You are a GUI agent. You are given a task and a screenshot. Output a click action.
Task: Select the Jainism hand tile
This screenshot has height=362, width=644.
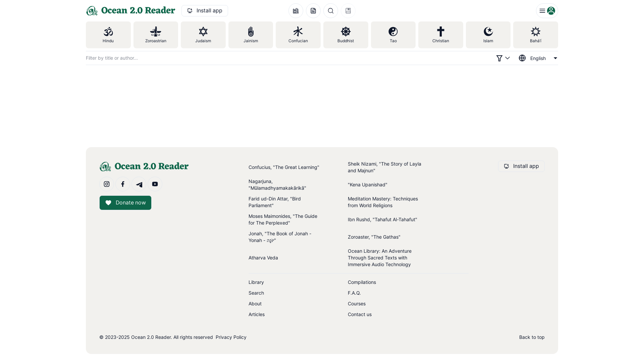tap(251, 35)
